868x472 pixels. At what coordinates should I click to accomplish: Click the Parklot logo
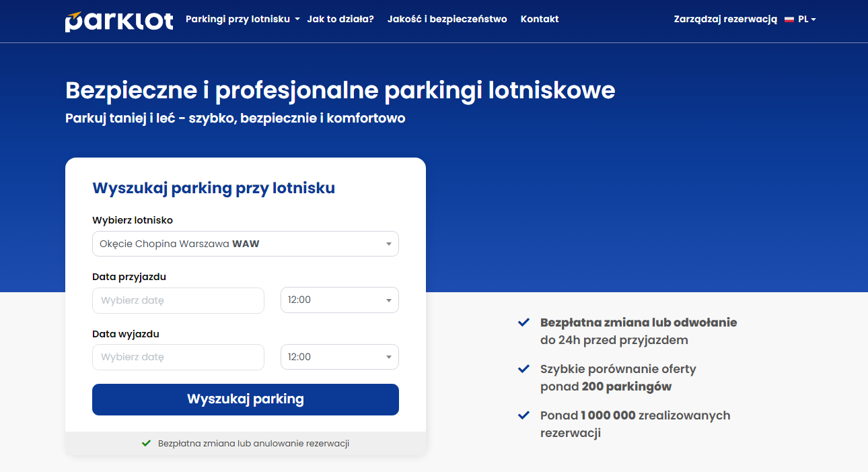point(119,20)
